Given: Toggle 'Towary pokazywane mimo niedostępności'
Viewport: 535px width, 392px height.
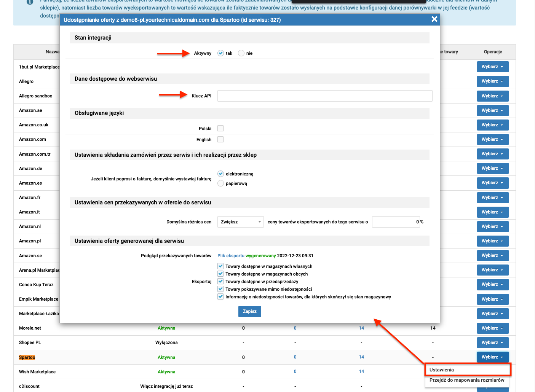Looking at the screenshot, I should click(220, 289).
